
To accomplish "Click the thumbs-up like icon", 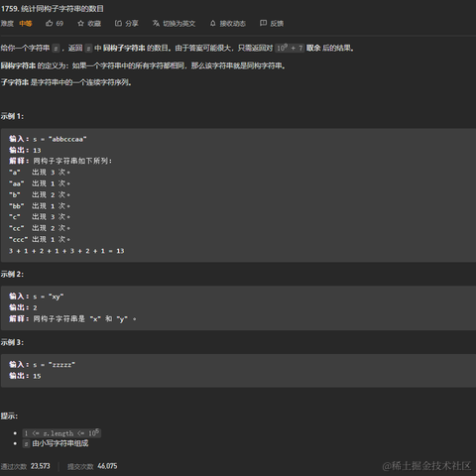I will coord(49,23).
